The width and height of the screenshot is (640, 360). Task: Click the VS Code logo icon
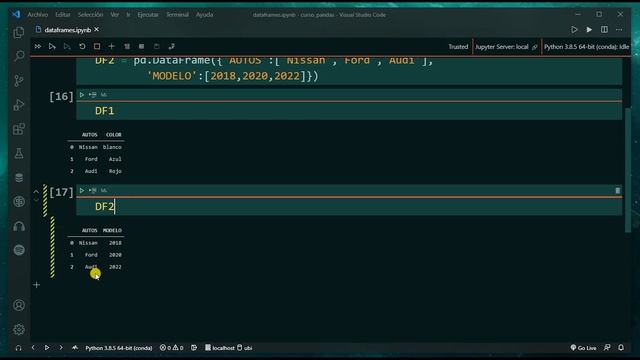[16, 14]
